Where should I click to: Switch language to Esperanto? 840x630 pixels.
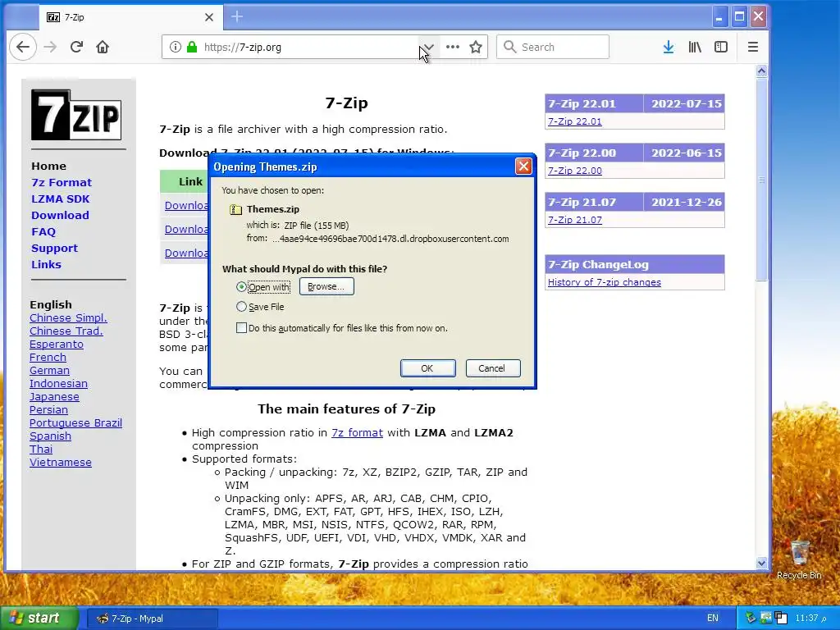pyautogui.click(x=57, y=344)
